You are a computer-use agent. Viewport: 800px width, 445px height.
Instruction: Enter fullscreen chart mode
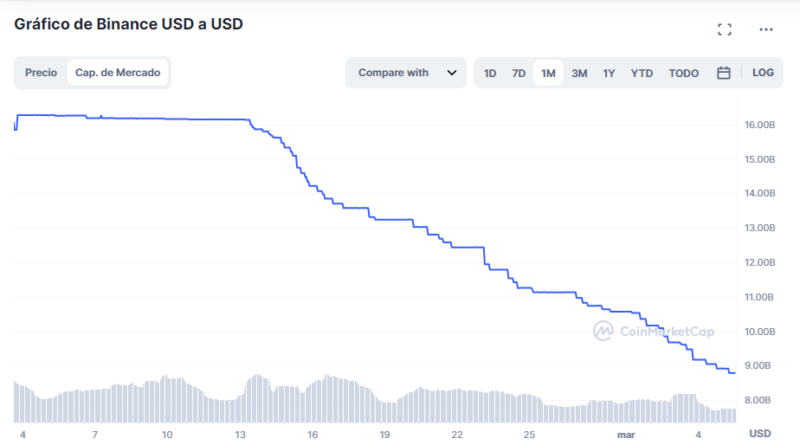(725, 29)
